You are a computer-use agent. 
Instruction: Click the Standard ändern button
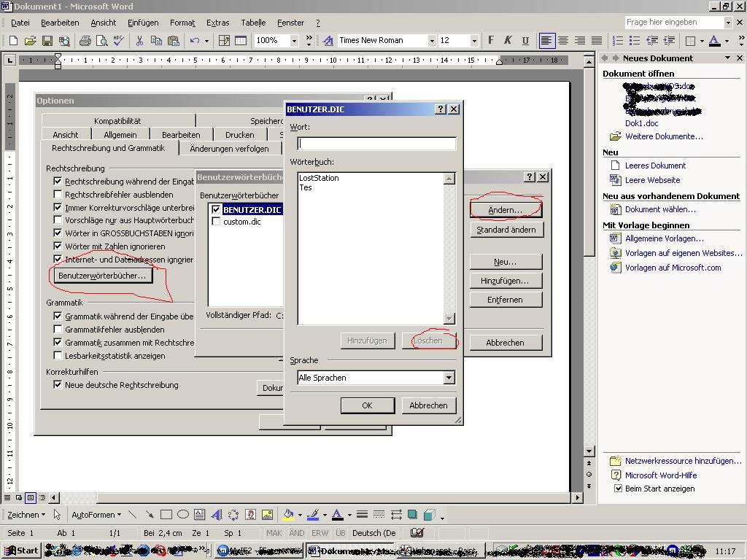tap(506, 230)
